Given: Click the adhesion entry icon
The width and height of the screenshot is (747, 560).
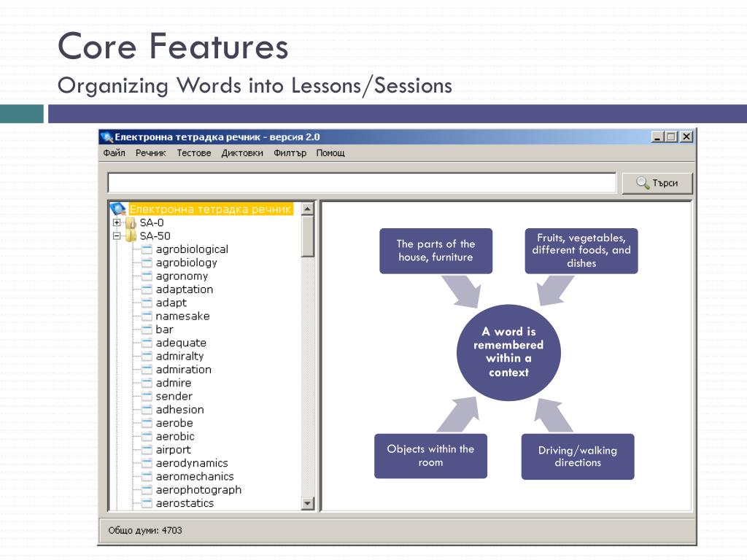Looking at the screenshot, I should [x=147, y=409].
